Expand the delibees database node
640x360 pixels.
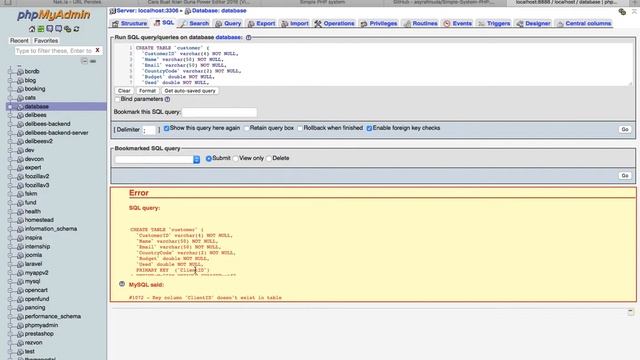pyautogui.click(x=10, y=116)
